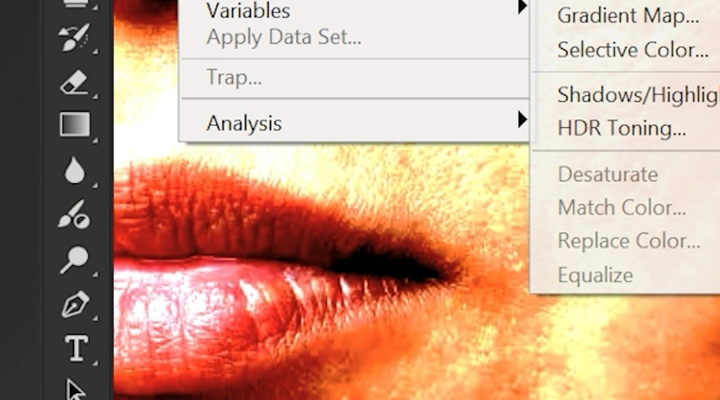Select the History Brush tool

pos(74,38)
